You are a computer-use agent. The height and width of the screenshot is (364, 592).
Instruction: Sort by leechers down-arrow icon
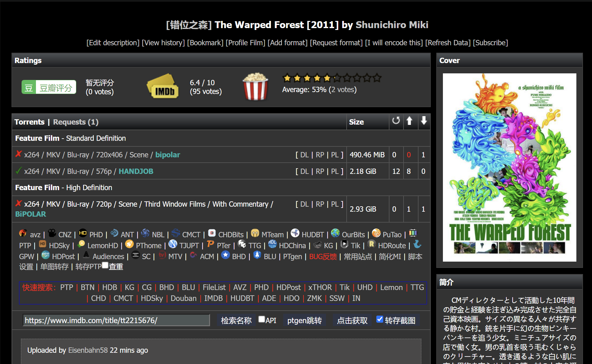[424, 121]
